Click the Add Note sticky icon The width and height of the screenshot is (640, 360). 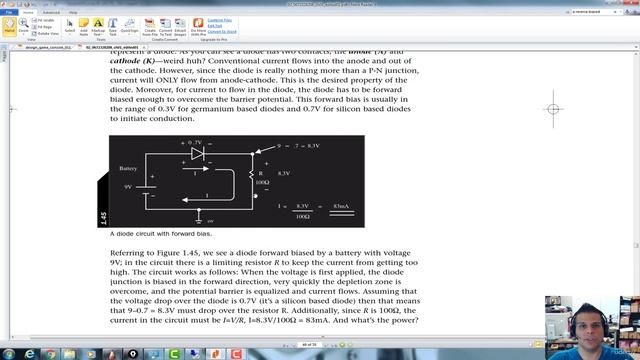84,27
